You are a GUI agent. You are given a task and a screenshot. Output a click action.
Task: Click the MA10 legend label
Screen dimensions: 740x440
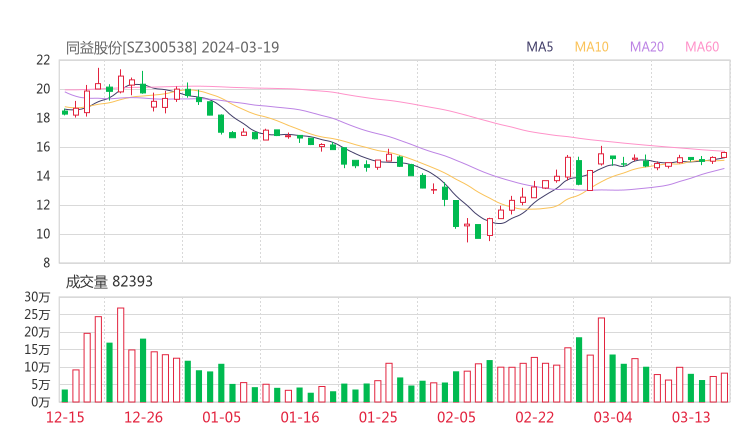(591, 47)
